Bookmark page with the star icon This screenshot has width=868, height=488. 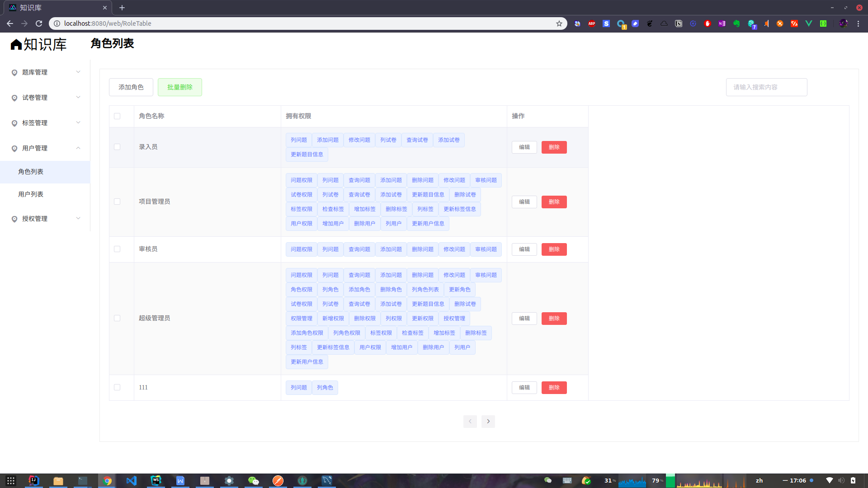click(559, 23)
